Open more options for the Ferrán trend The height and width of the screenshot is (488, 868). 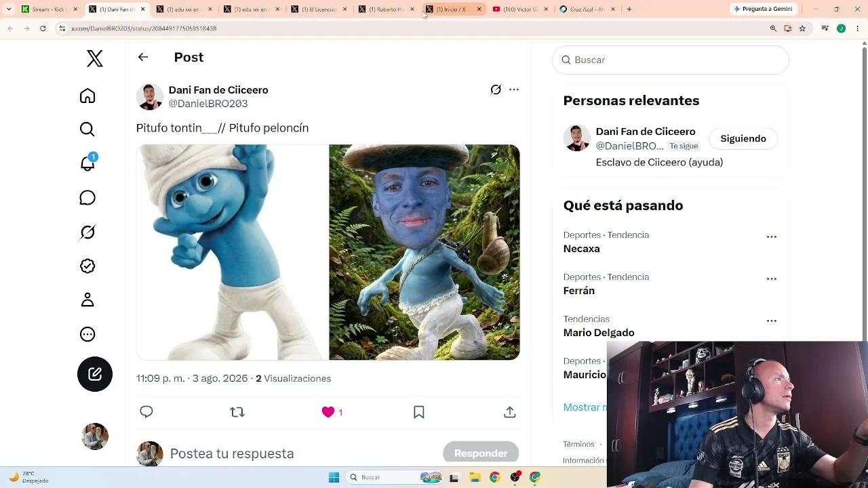772,279
